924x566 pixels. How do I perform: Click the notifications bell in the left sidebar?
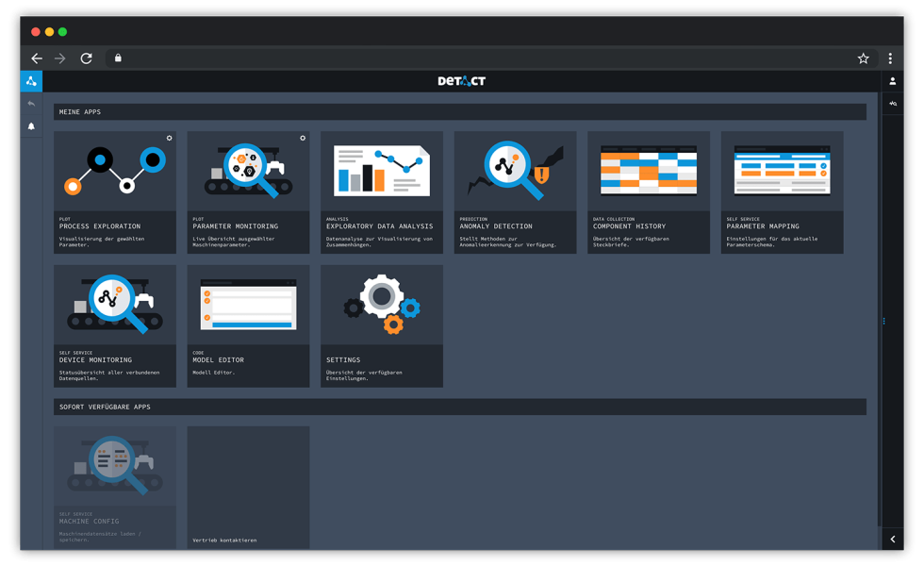point(31,124)
